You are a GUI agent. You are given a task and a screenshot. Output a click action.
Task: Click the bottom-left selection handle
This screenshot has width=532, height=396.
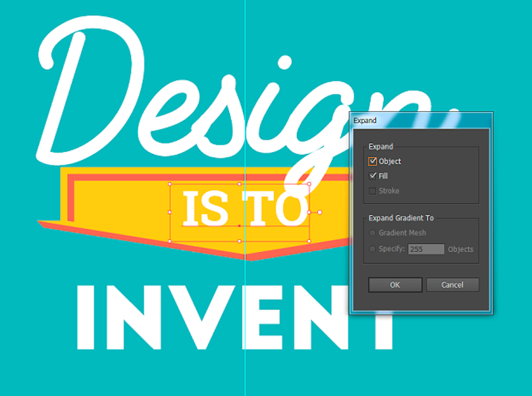click(x=170, y=241)
